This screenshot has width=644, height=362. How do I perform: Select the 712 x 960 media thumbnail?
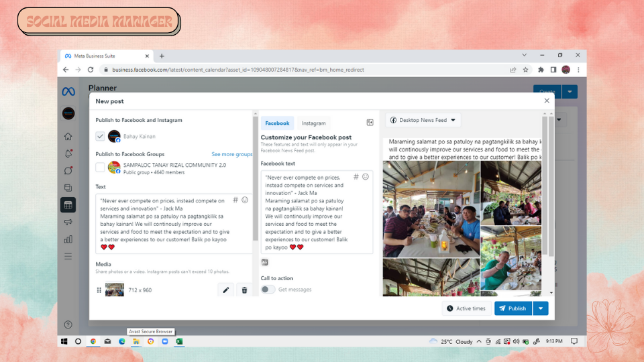[115, 290]
